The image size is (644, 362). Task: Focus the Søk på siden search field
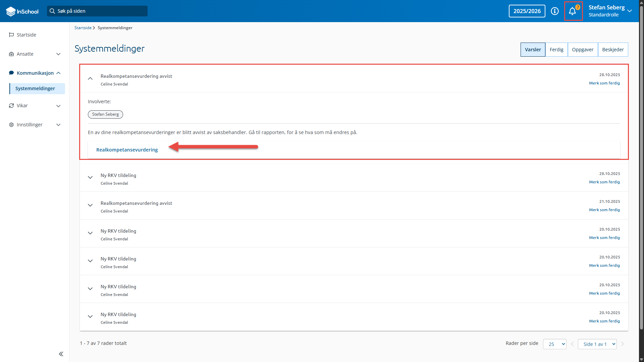[97, 11]
